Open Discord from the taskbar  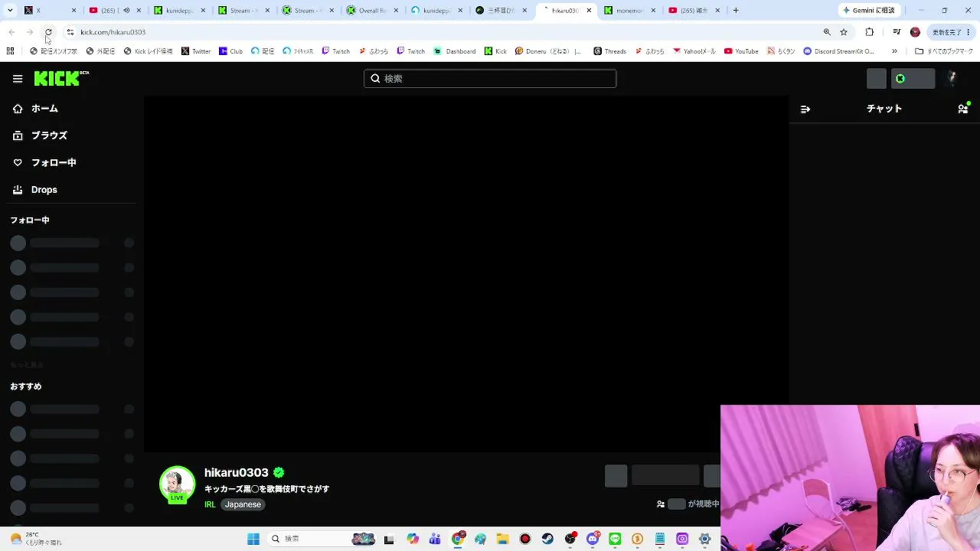click(x=593, y=539)
